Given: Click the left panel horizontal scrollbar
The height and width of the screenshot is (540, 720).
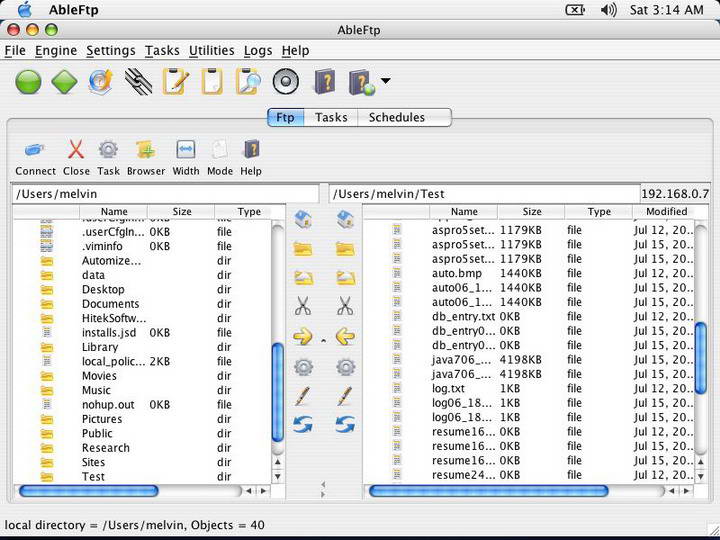Looking at the screenshot, I should click(x=88, y=491).
